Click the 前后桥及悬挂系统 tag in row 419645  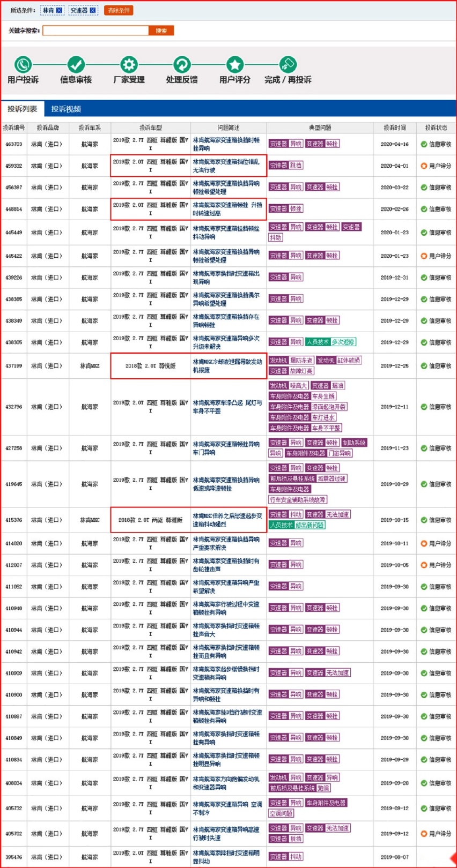coord(292,478)
